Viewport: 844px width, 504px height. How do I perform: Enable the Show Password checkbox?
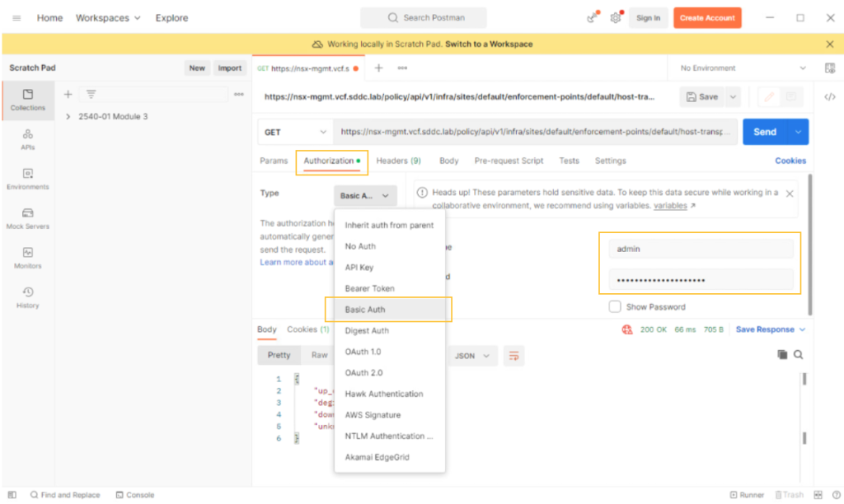coord(615,306)
